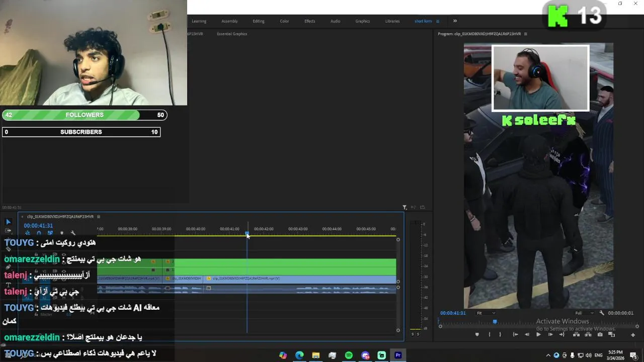Screen dimensions: 644x362
Task: Switch to the Editing workspace
Action: 259,21
